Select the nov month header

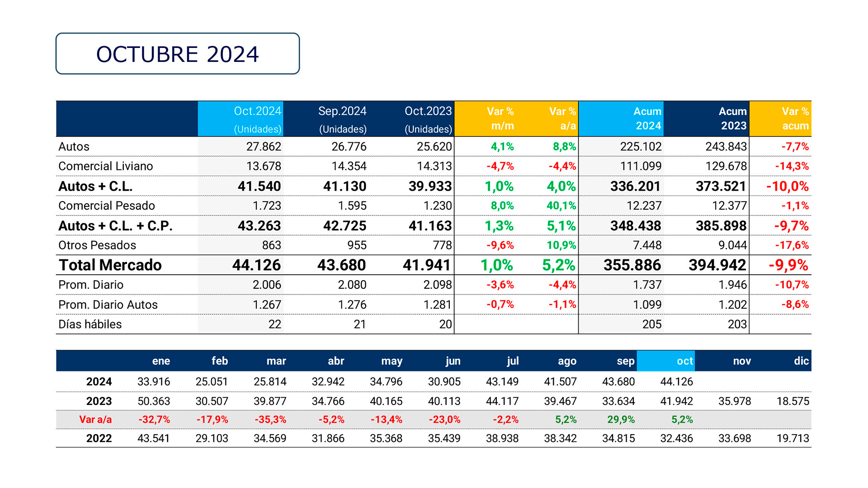[742, 361]
